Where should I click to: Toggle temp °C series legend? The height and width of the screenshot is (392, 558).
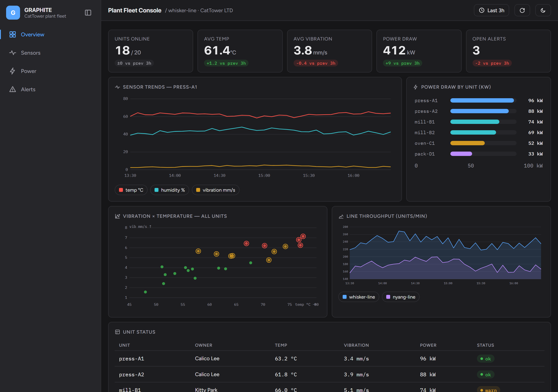[x=131, y=190]
